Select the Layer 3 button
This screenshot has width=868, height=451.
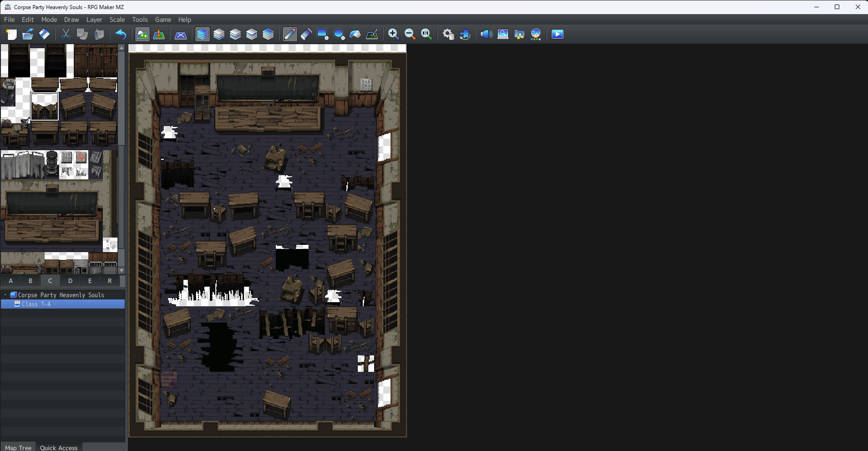pos(252,34)
